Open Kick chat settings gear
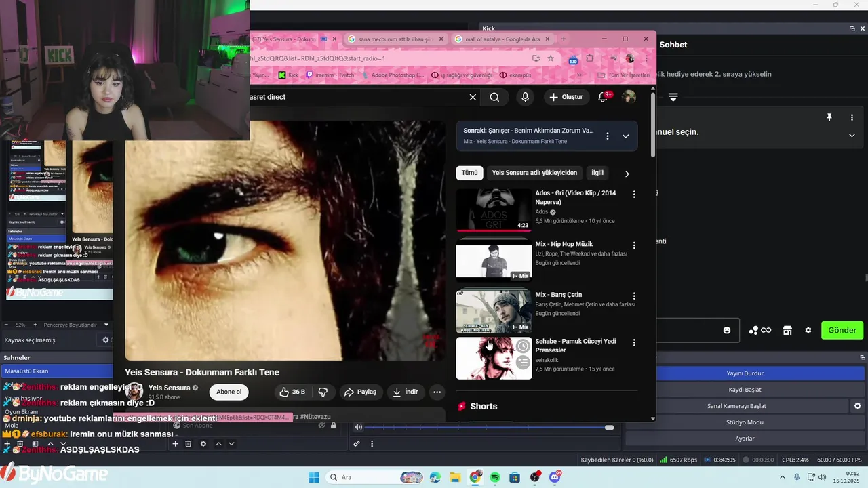This screenshot has width=868, height=488. click(x=808, y=330)
